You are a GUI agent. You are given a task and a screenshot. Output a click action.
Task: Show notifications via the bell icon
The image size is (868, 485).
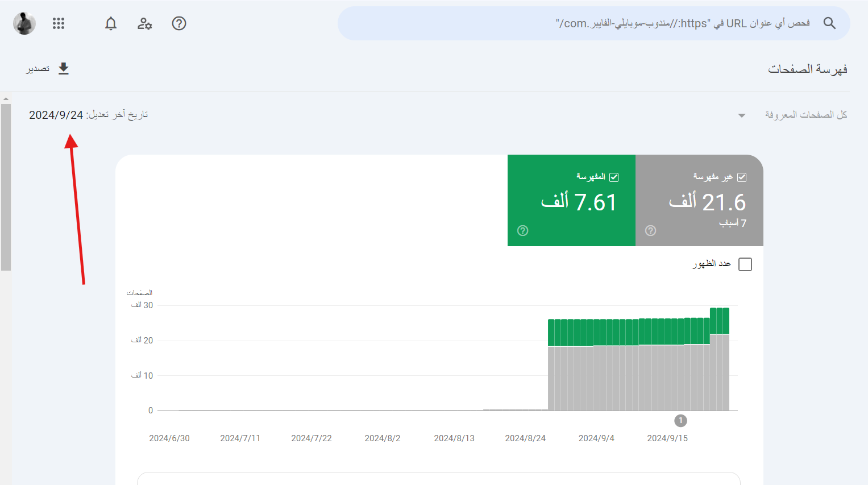(111, 23)
